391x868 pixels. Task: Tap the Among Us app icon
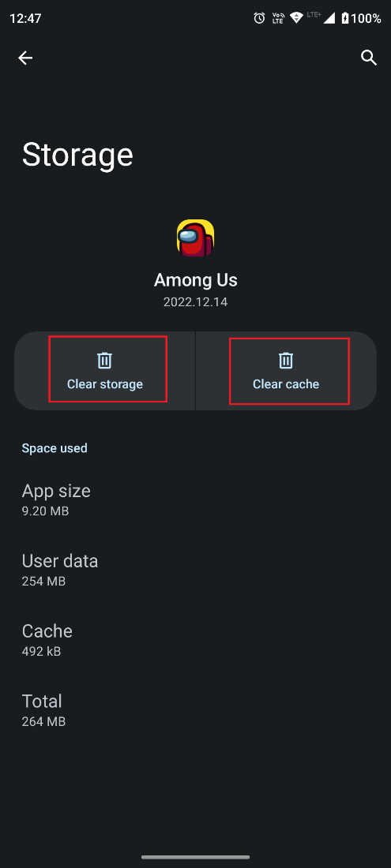(x=196, y=238)
